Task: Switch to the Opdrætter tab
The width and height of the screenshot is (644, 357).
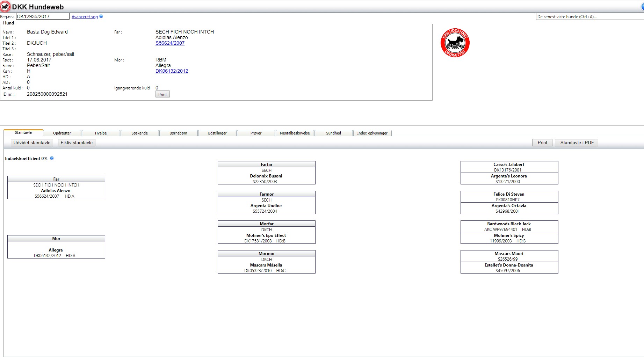Action: pyautogui.click(x=62, y=133)
